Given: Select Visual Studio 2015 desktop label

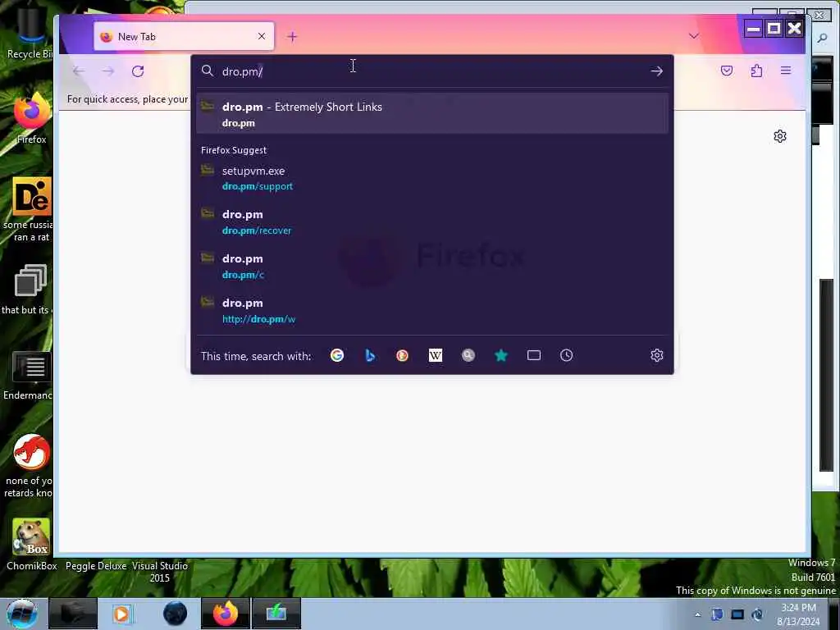Looking at the screenshot, I should tap(160, 572).
